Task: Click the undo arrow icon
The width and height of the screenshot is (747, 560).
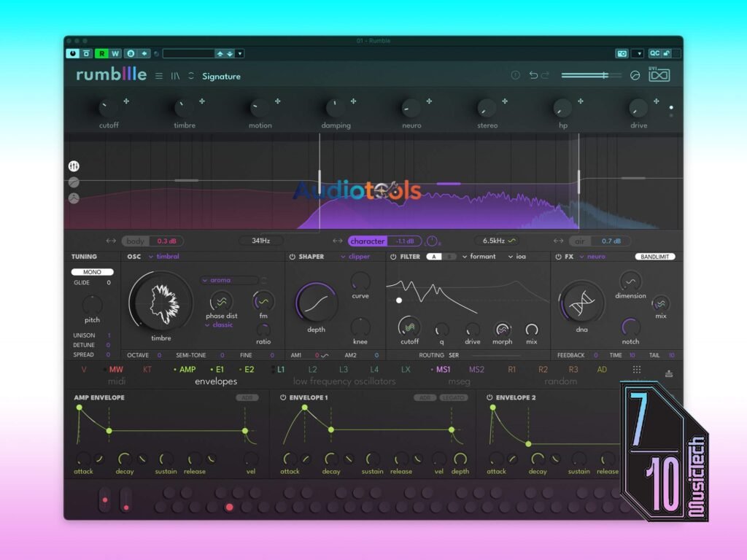Action: pyautogui.click(x=533, y=75)
